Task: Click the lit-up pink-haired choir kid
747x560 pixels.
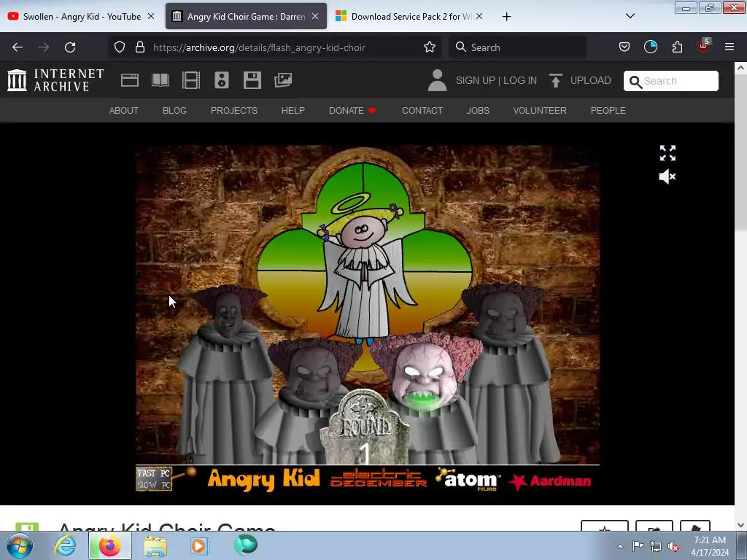Action: pos(426,376)
